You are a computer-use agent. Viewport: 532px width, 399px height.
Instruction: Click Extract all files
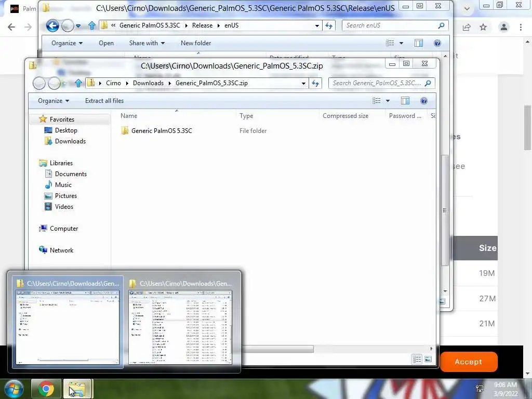pyautogui.click(x=104, y=101)
